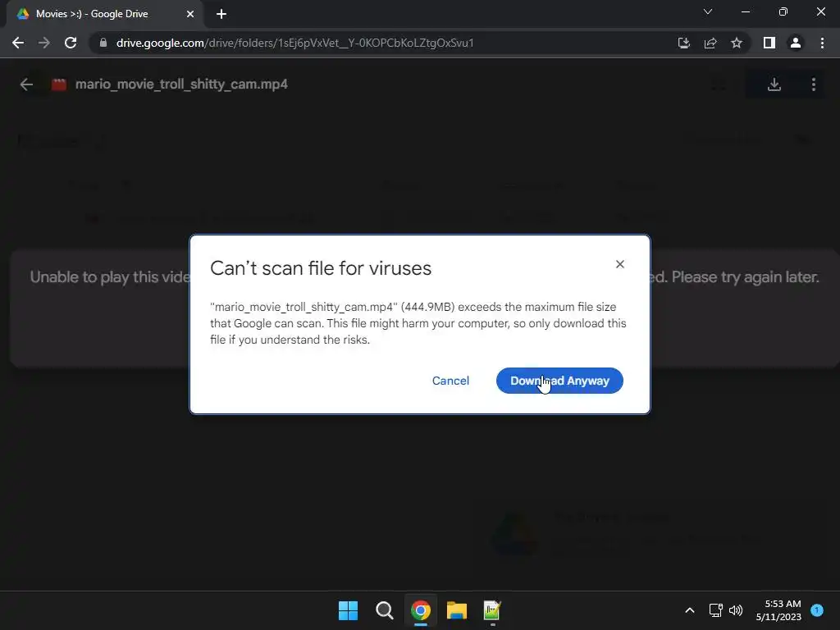Open the clock and date panel
This screenshot has width=840, height=630.
pos(778,610)
